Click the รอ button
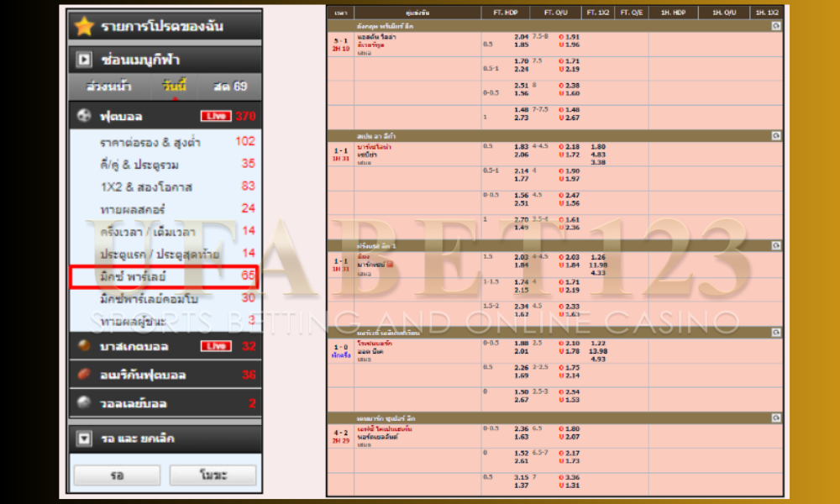Viewport: 840px width, 504px height. [117, 475]
